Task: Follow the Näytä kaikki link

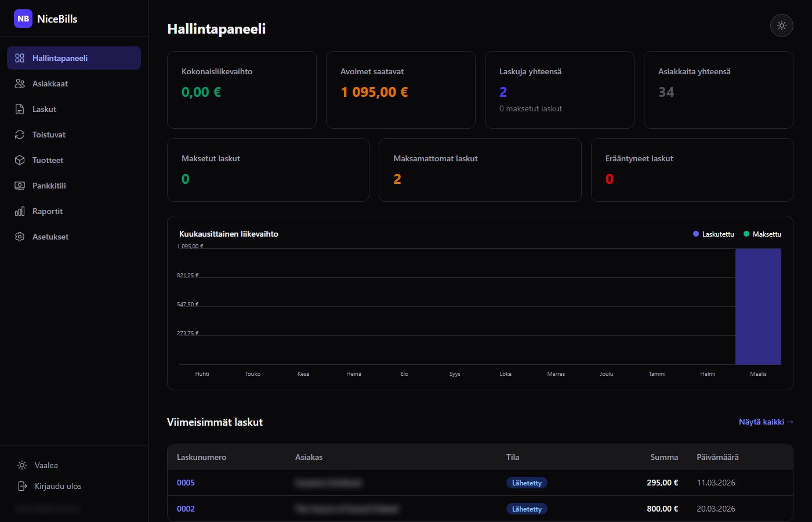Action: click(766, 422)
